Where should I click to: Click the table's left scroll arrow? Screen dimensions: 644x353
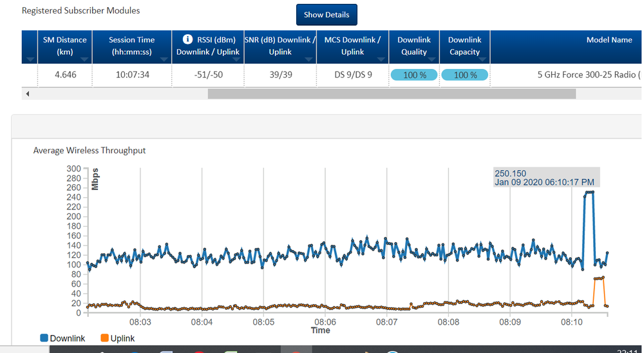tap(27, 94)
